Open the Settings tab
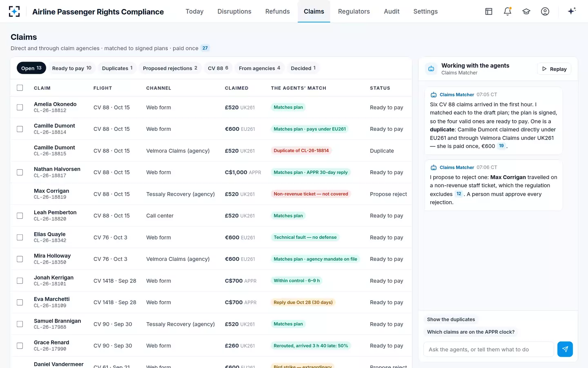This screenshot has height=368, width=588. (425, 11)
